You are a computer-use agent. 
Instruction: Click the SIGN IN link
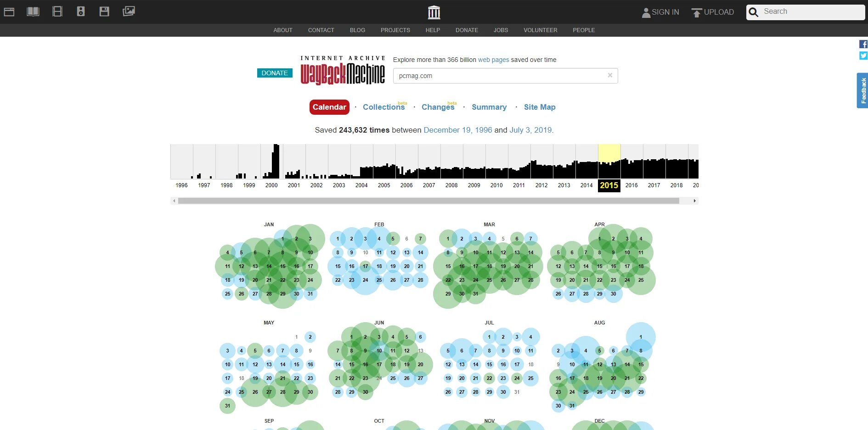(665, 12)
